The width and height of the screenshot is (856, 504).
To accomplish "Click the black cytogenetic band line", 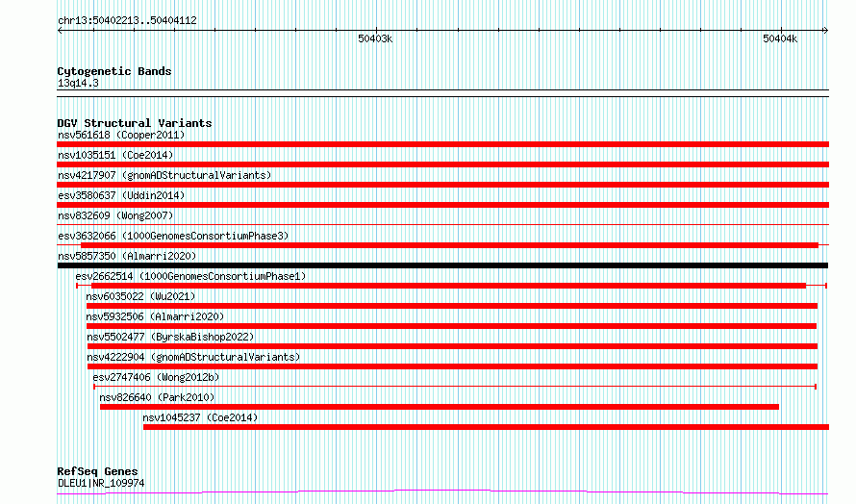I will coord(442,93).
